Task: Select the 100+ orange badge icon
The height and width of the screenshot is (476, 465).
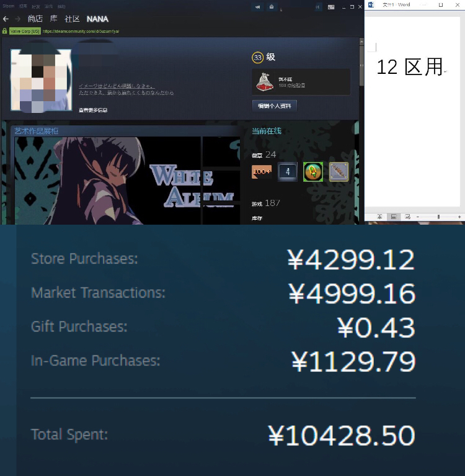Action: (x=262, y=172)
